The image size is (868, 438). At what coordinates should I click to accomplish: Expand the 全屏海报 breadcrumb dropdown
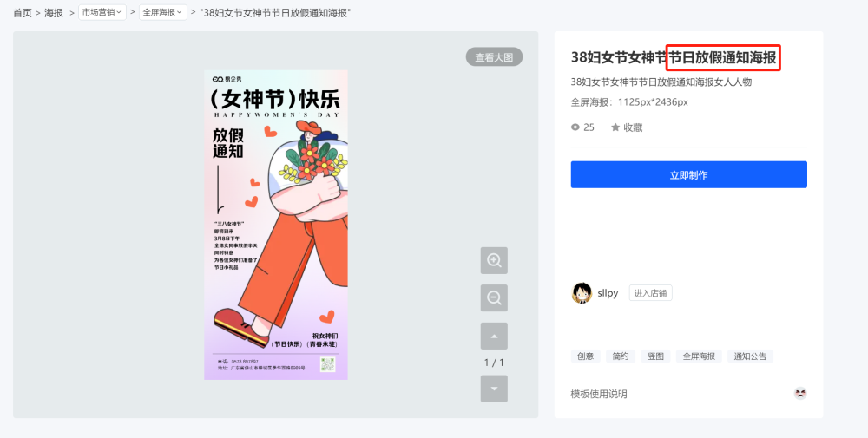163,12
